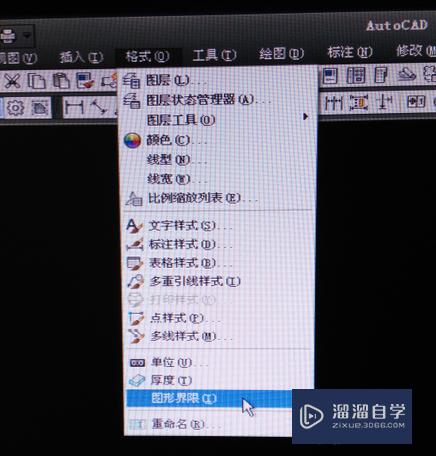This screenshot has width=436, height=456.
Task: Click the Match Properties brush icon
Action: click(x=84, y=80)
